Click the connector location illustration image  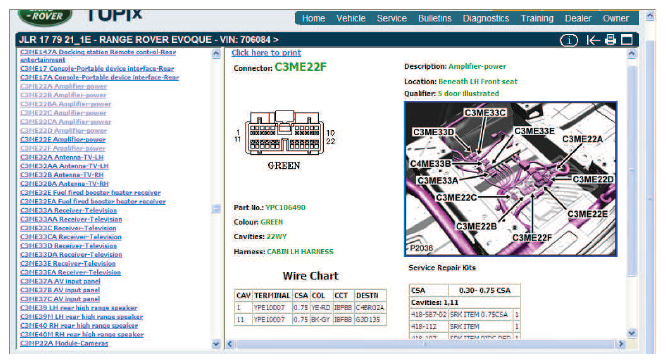point(511,179)
